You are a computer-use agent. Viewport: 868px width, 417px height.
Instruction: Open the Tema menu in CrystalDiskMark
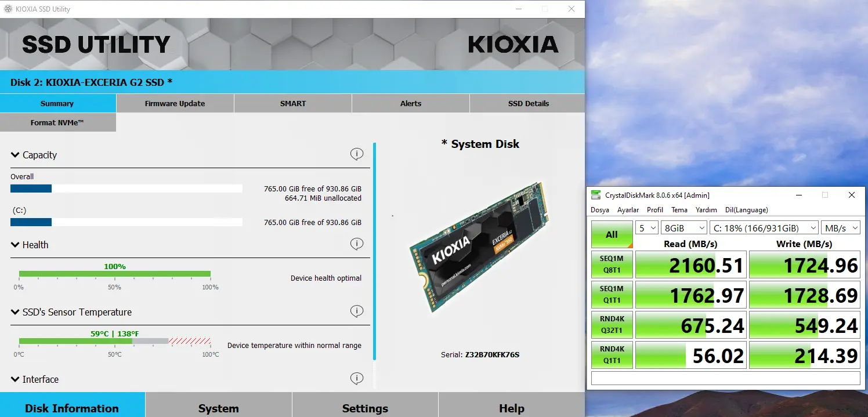coord(679,210)
